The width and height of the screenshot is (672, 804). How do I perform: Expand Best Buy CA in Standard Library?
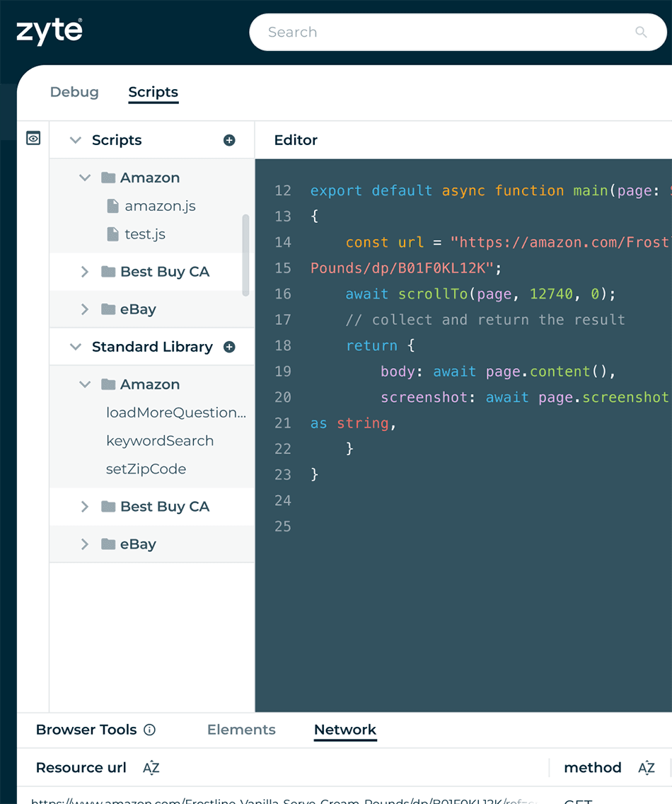85,507
